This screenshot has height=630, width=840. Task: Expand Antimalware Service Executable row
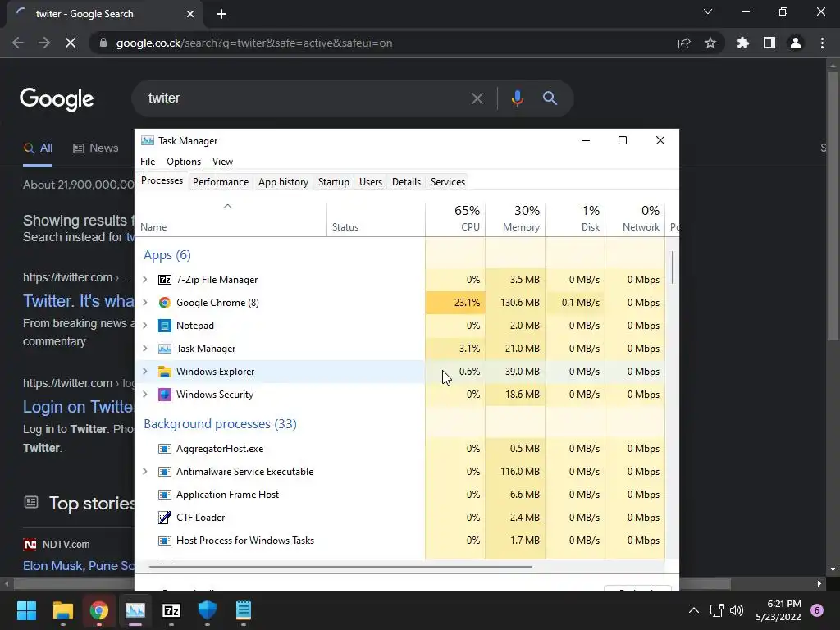pyautogui.click(x=144, y=472)
